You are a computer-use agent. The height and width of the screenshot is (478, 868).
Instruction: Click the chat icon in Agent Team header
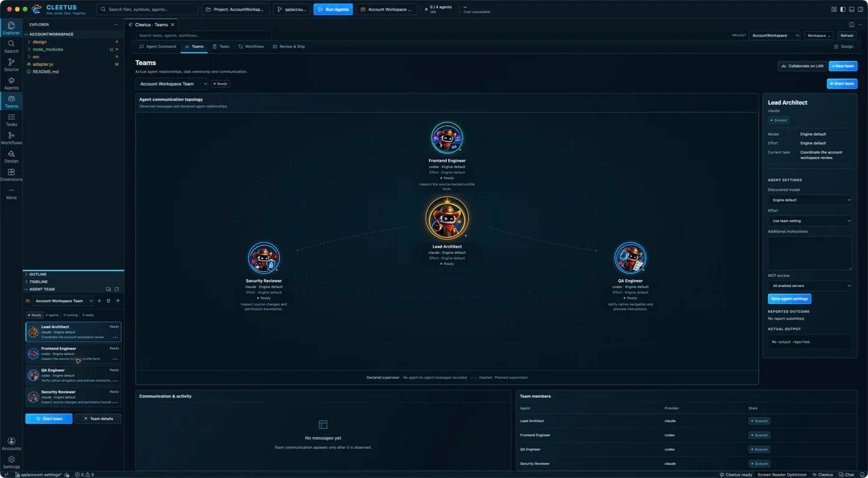108,289
